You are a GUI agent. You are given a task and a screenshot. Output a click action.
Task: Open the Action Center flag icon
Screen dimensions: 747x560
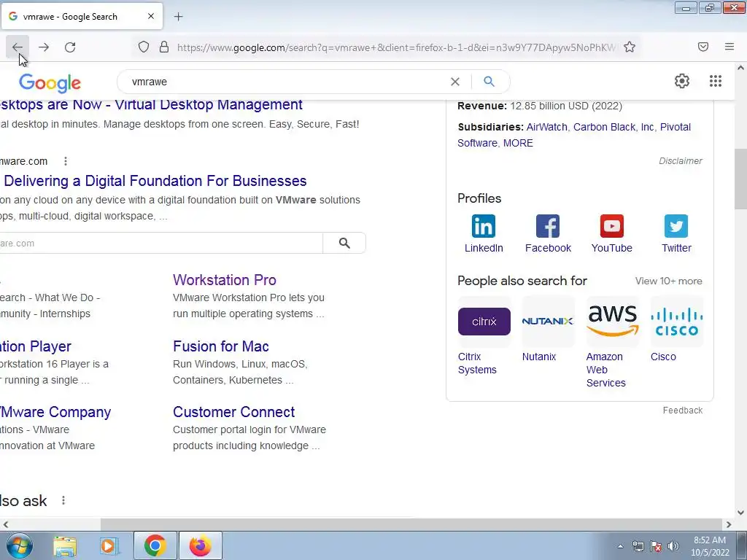pos(656,546)
